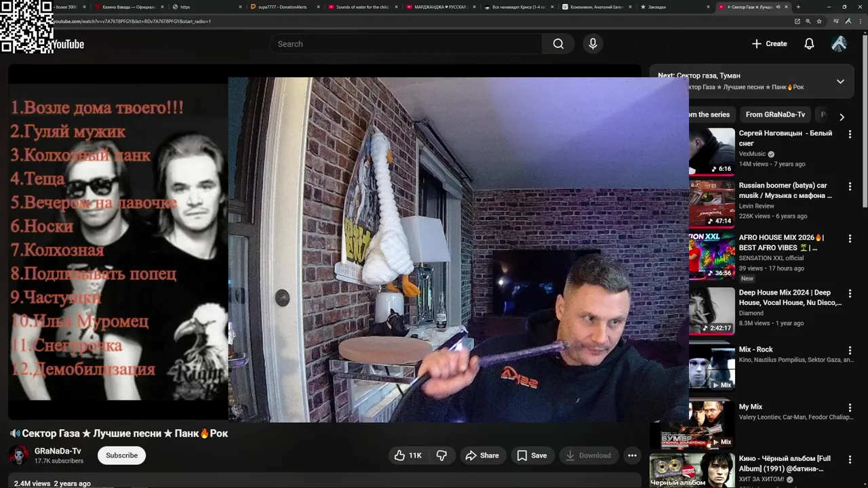868x488 pixels.
Task: Click the Share button
Action: (x=482, y=455)
